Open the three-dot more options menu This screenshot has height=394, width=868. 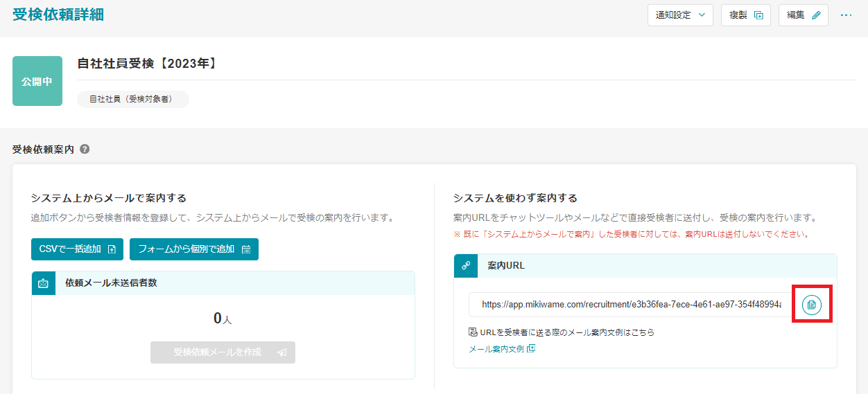pos(846,15)
